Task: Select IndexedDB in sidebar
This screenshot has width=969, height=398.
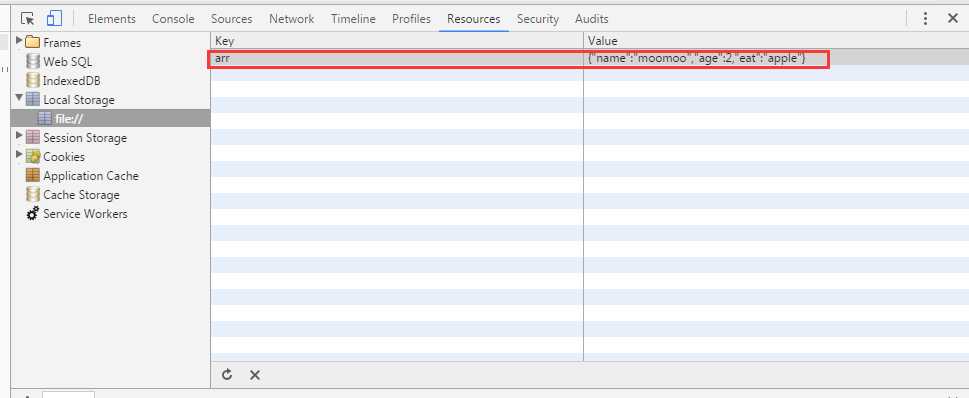Action: [72, 81]
